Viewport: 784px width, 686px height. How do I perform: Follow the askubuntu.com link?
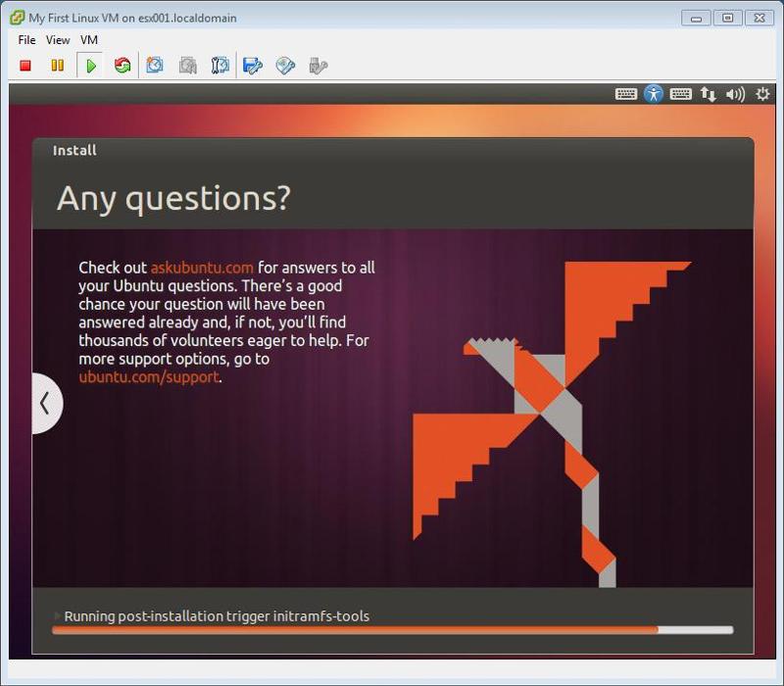point(202,268)
